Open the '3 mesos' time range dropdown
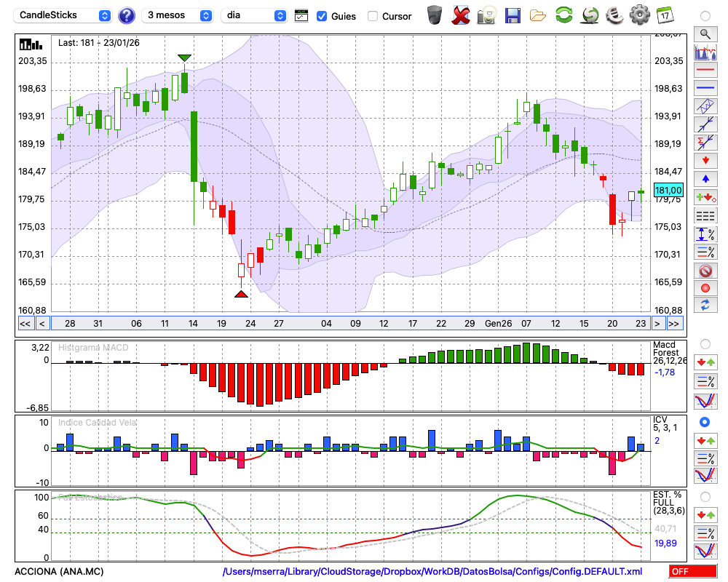Screen dimensions: 728x582 tap(178, 15)
